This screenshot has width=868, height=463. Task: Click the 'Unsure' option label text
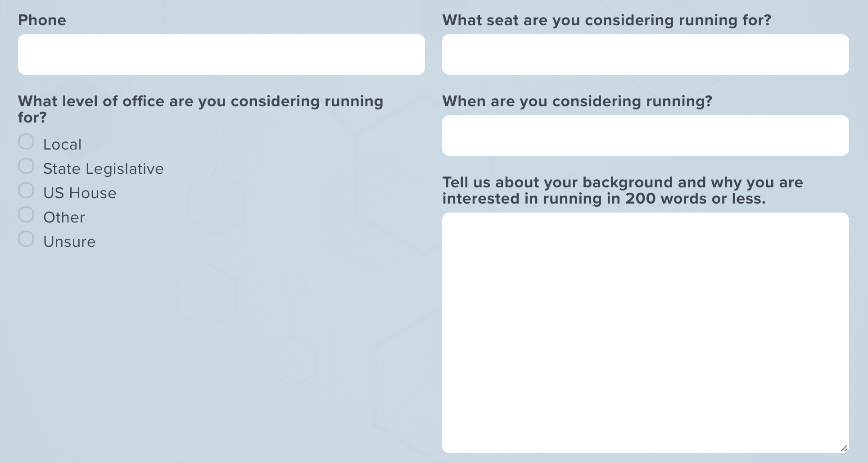69,242
